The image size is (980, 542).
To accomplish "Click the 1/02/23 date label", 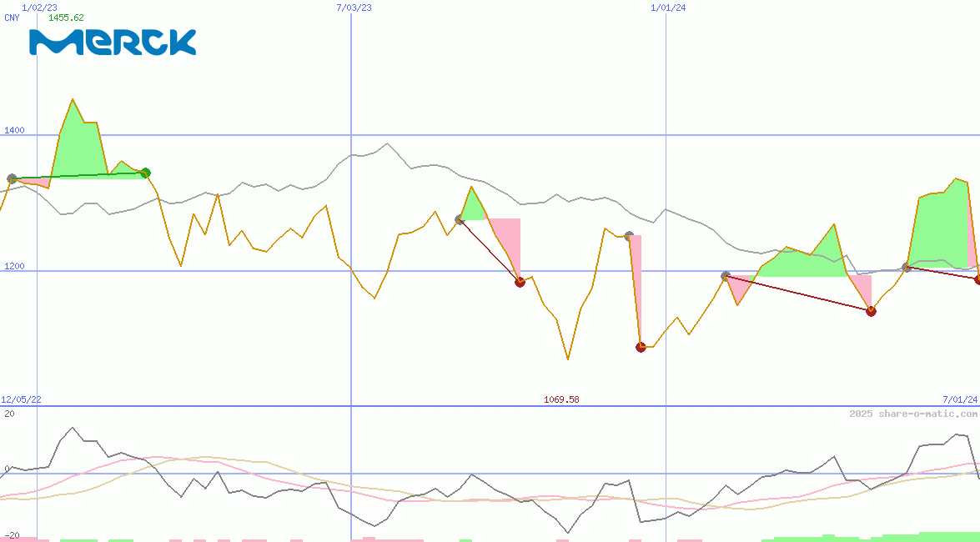I will (39, 8).
